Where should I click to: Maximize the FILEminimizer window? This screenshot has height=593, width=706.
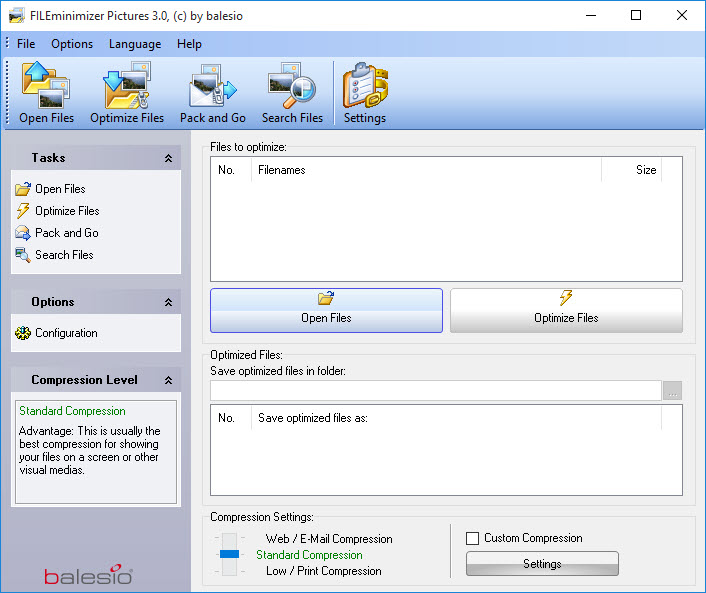[636, 15]
